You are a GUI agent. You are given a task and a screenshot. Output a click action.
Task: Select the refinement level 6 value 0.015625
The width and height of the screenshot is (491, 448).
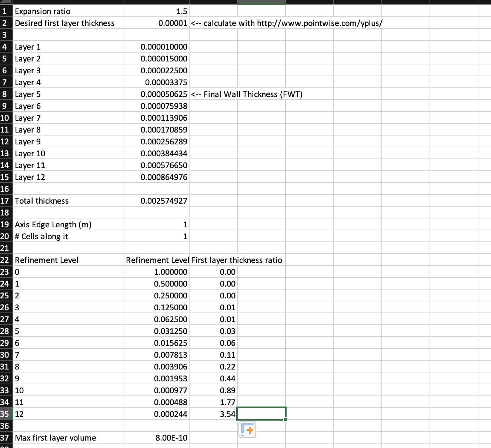[157, 343]
